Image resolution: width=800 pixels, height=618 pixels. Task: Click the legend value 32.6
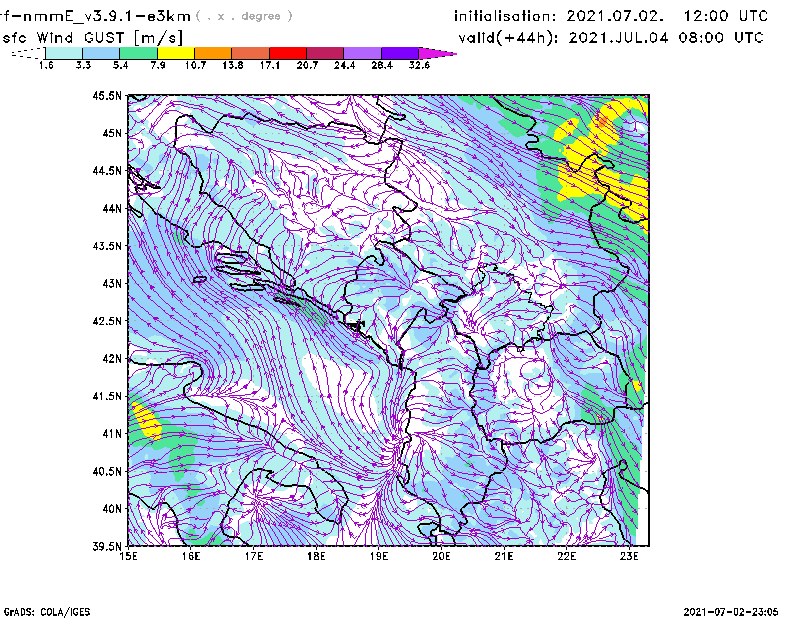coord(419,65)
